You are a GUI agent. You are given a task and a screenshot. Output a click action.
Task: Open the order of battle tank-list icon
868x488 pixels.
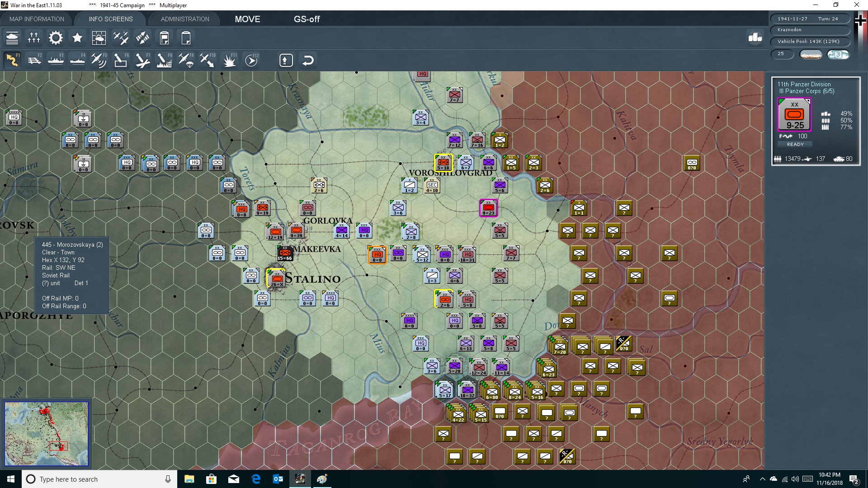tap(12, 38)
